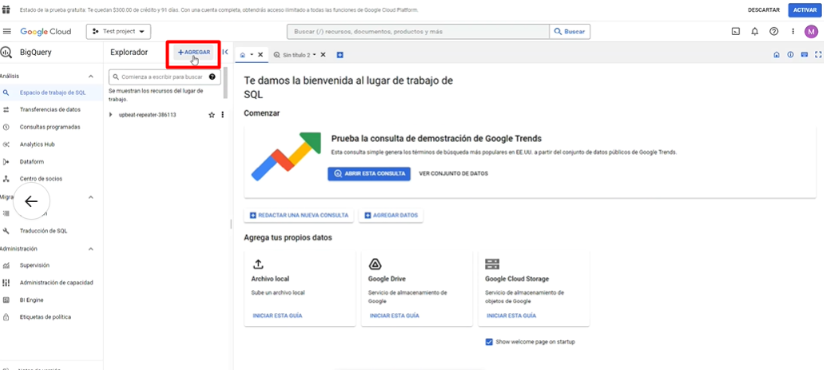Viewport: 830px width, 390px height.
Task: Click home icon at right of tab bar
Action: point(777,55)
